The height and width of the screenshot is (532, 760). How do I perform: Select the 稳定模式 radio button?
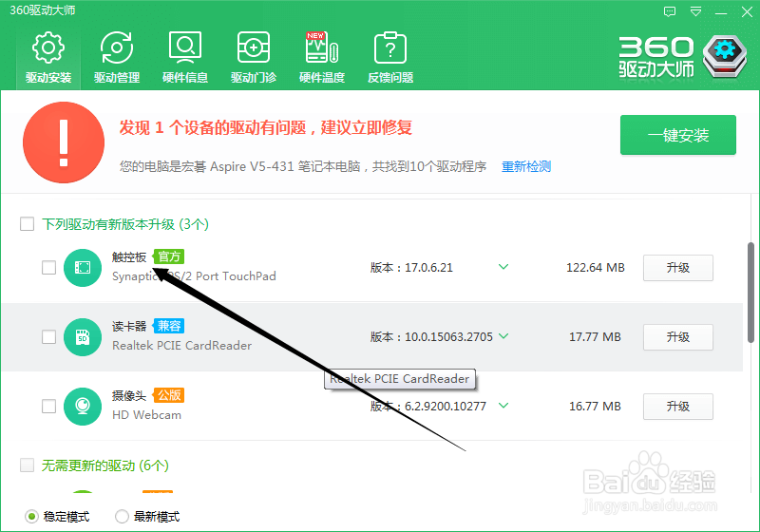[x=32, y=517]
